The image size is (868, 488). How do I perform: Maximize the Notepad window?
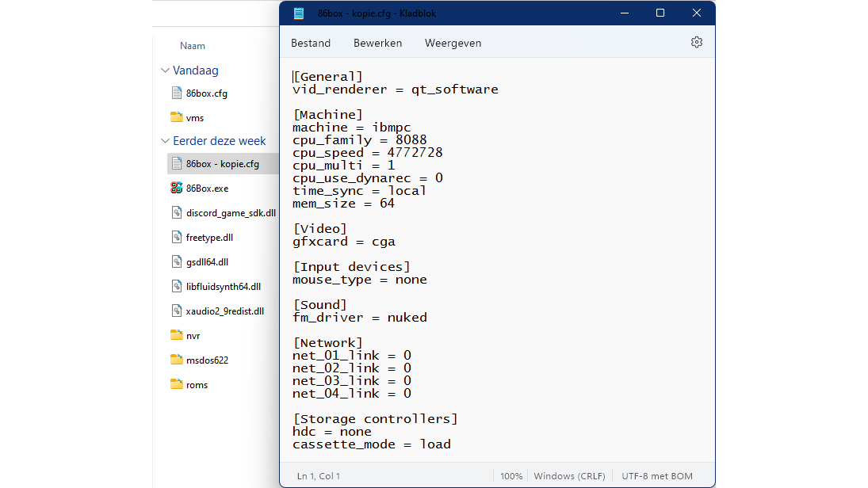click(660, 13)
